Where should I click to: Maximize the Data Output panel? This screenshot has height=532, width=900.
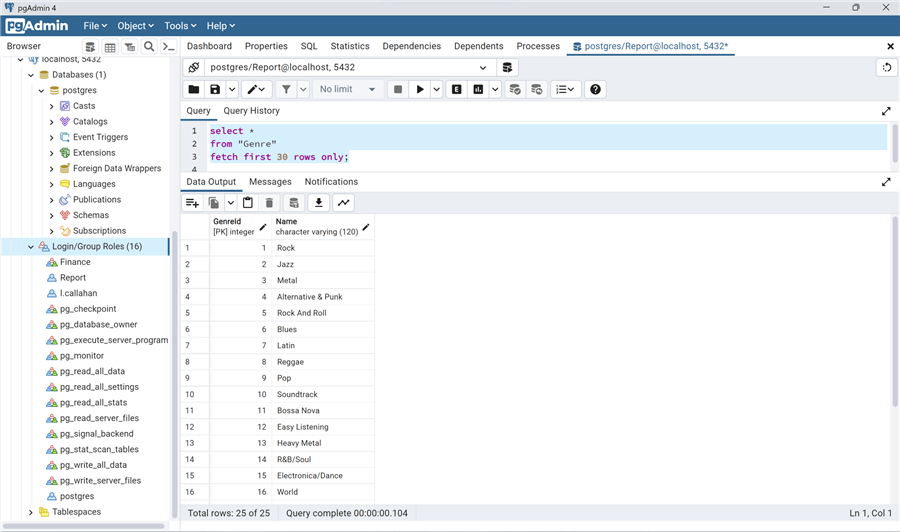pos(886,182)
